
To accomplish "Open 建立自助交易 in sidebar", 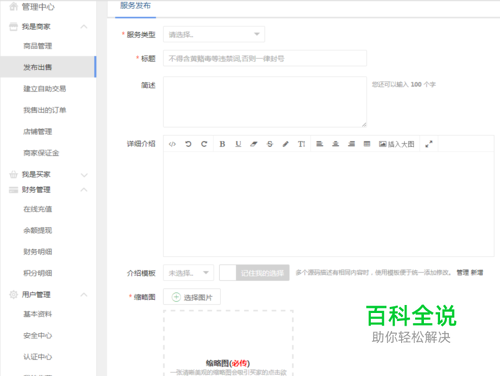I will [45, 89].
